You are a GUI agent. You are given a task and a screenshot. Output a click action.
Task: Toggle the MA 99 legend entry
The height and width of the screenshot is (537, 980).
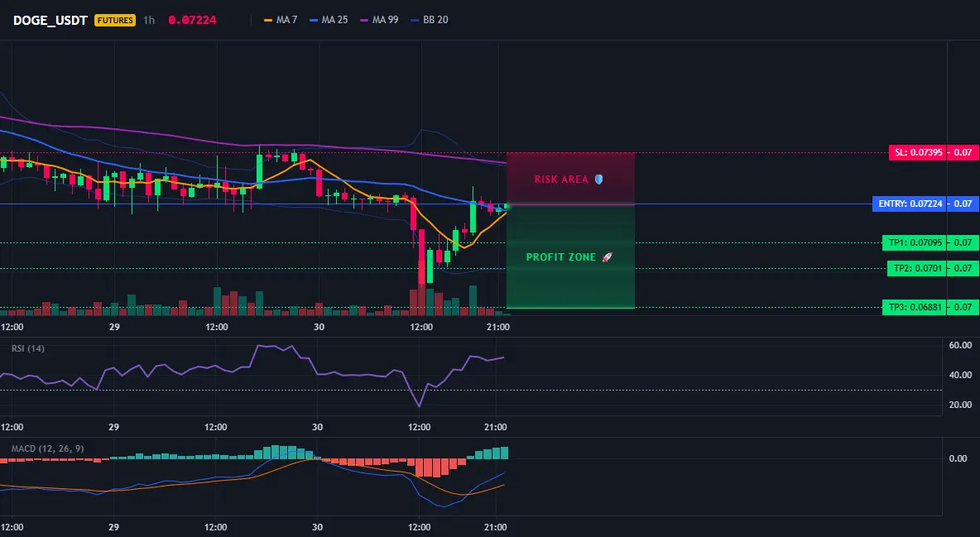(x=379, y=20)
